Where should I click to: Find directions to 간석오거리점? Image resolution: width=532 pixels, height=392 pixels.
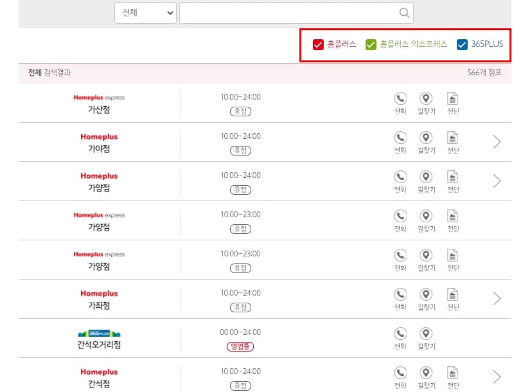(x=426, y=334)
